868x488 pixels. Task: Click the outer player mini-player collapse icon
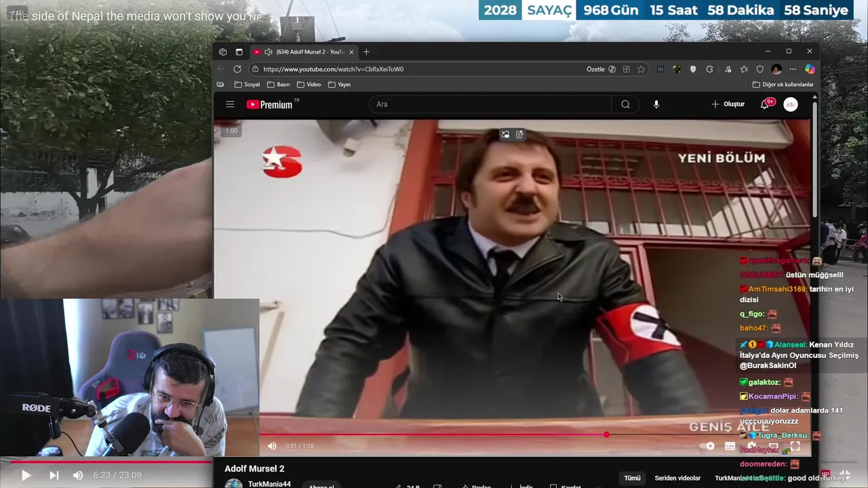pyautogui.click(x=845, y=475)
